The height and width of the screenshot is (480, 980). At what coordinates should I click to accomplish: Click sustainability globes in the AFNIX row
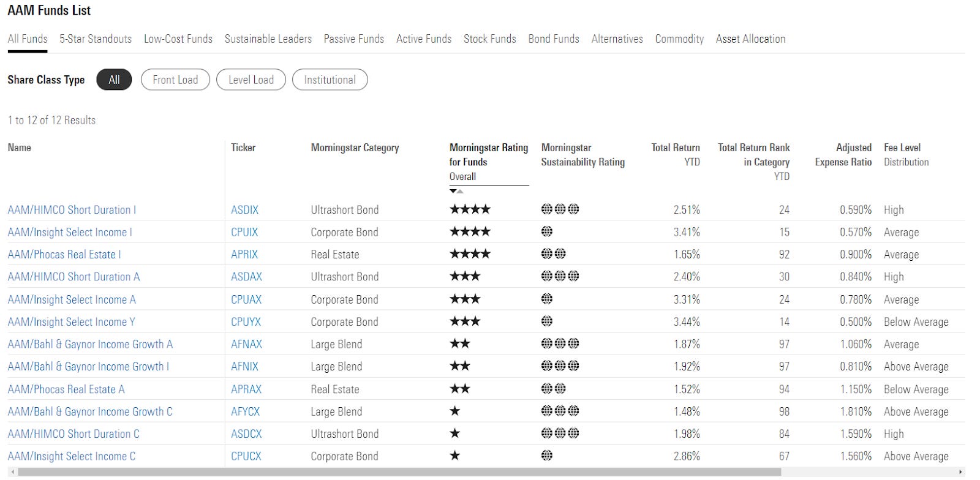(560, 366)
